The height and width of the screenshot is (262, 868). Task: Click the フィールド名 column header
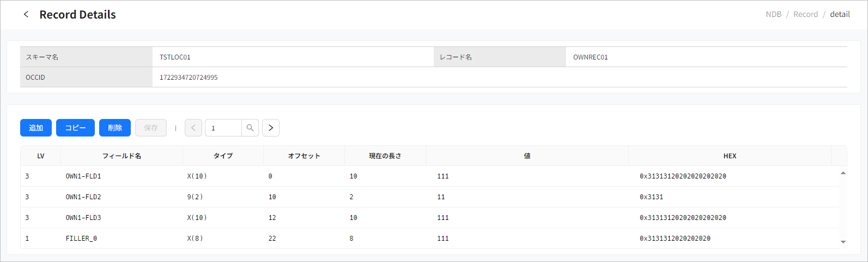[x=122, y=156]
